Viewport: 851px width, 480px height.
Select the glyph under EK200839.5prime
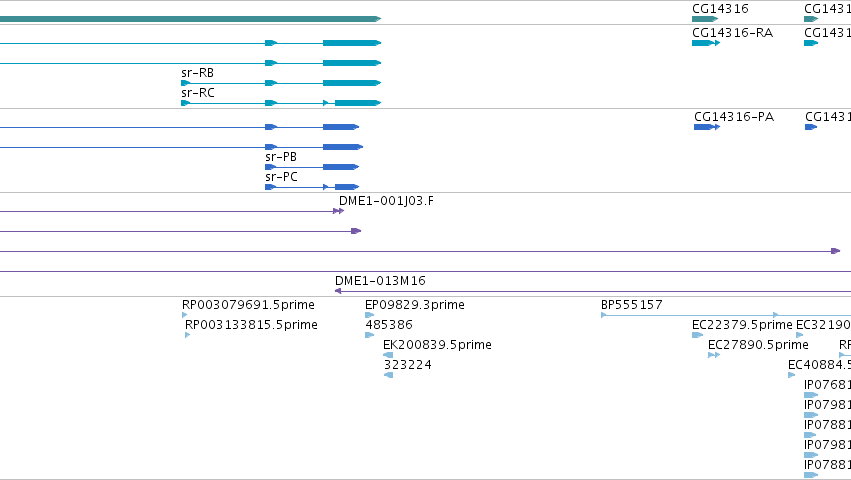(x=388, y=355)
